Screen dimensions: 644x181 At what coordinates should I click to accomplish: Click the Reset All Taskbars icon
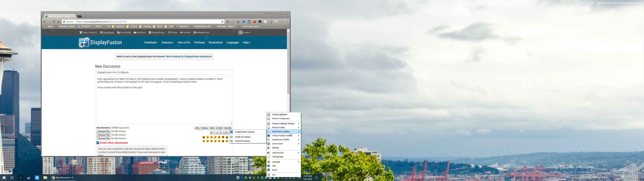(x=231, y=141)
